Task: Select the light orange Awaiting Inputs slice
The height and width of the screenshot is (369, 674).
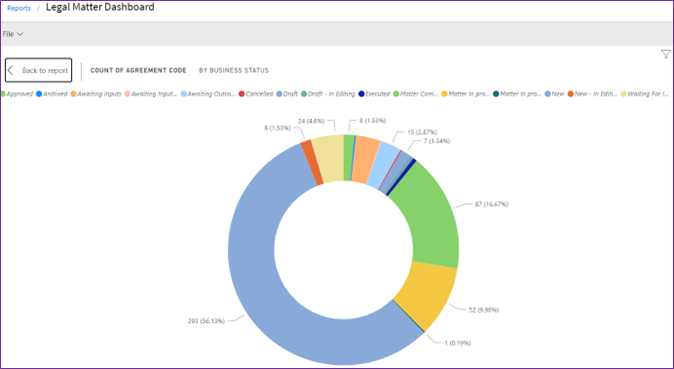Action: [366, 159]
